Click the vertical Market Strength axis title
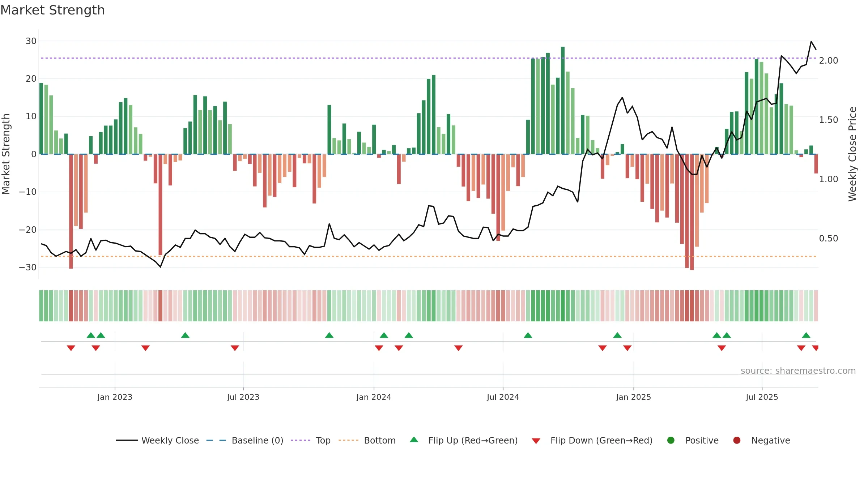 6,154
